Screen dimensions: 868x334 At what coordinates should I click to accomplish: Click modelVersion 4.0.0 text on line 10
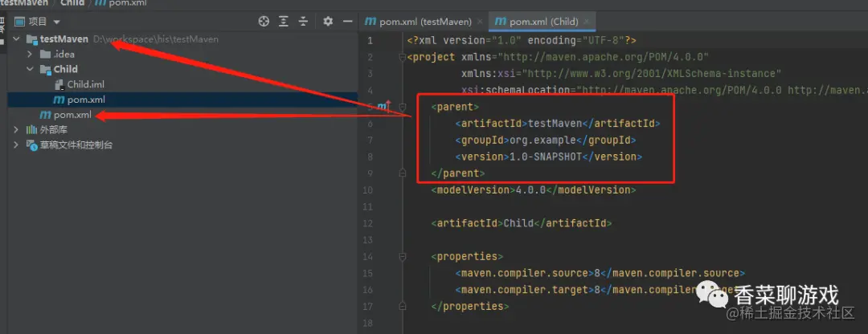(x=534, y=189)
